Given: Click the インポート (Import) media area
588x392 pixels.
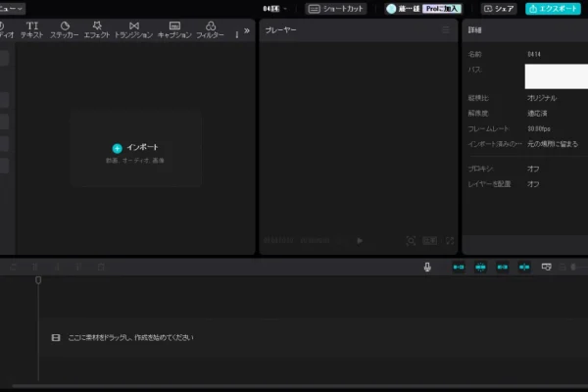Looking at the screenshot, I should tap(135, 149).
